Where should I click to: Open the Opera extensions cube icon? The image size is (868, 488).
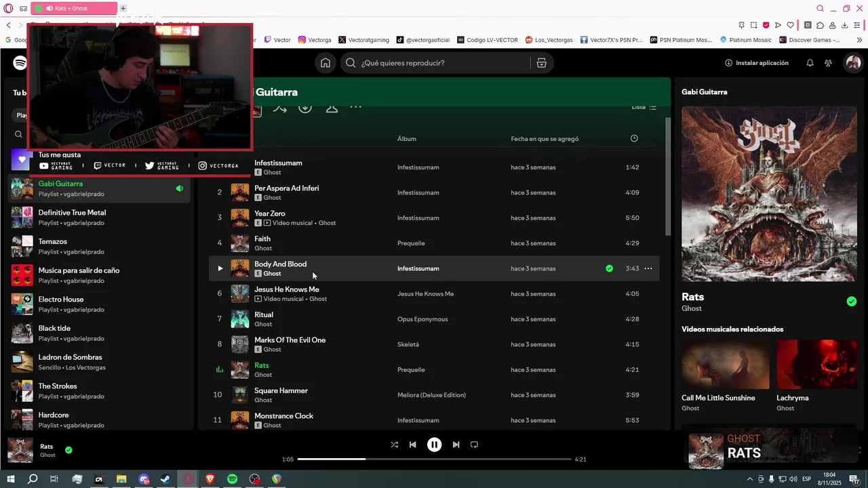820,25
